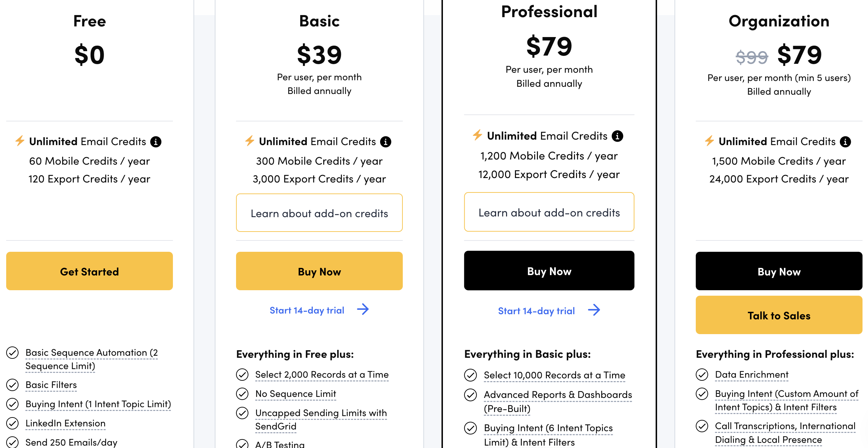868x448 pixels.
Task: Click the Basic Filters feature text
Action: [51, 385]
